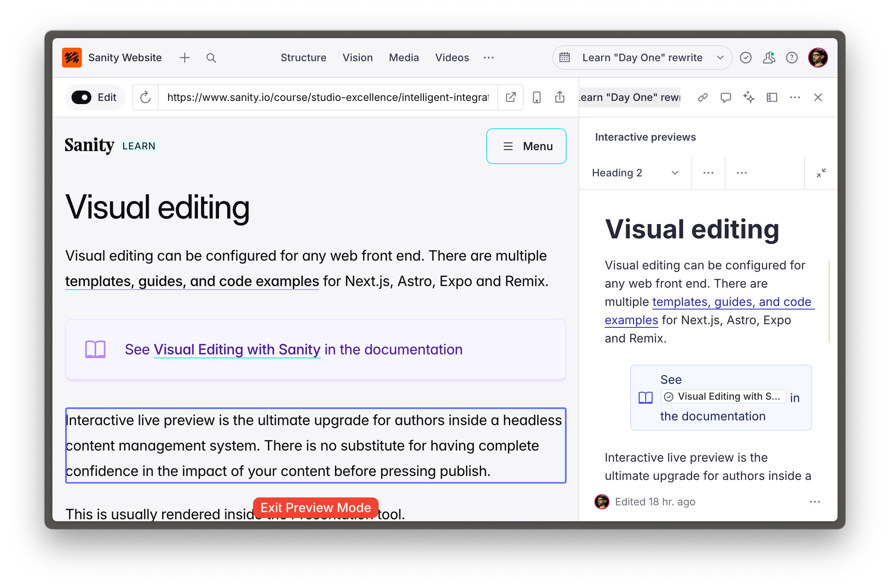The image size is (890, 588).
Task: Open document actions ellipsis in pane header
Action: 795,97
